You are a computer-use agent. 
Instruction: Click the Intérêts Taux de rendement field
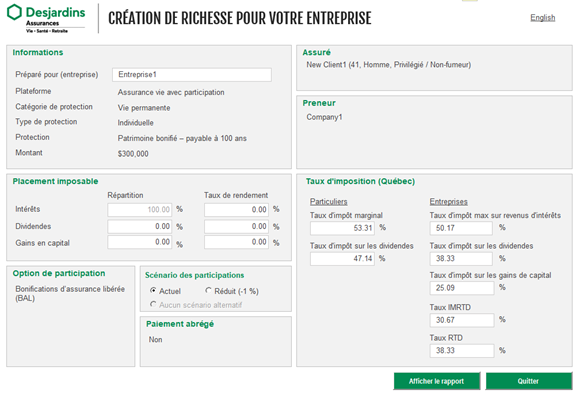click(236, 210)
